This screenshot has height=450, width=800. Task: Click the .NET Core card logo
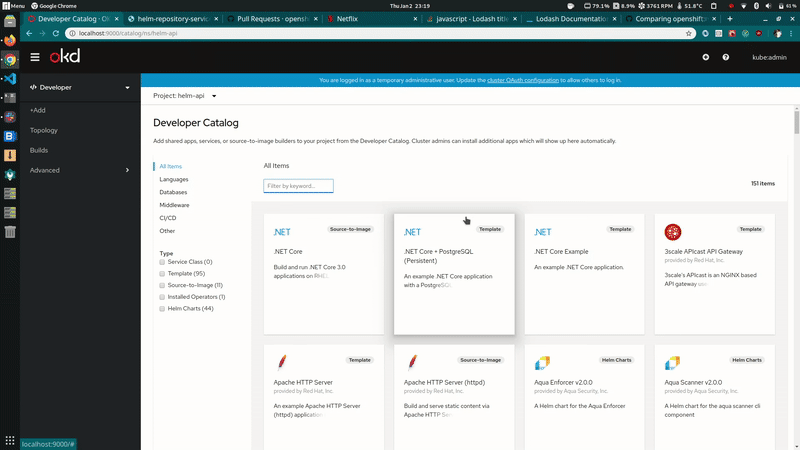click(x=282, y=232)
